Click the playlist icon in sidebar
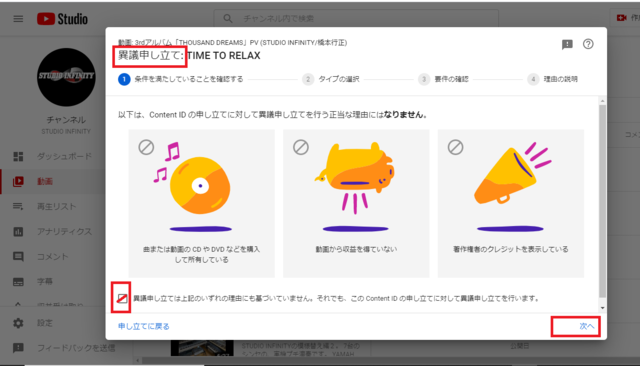Image resolution: width=640 pixels, height=366 pixels. point(18,206)
